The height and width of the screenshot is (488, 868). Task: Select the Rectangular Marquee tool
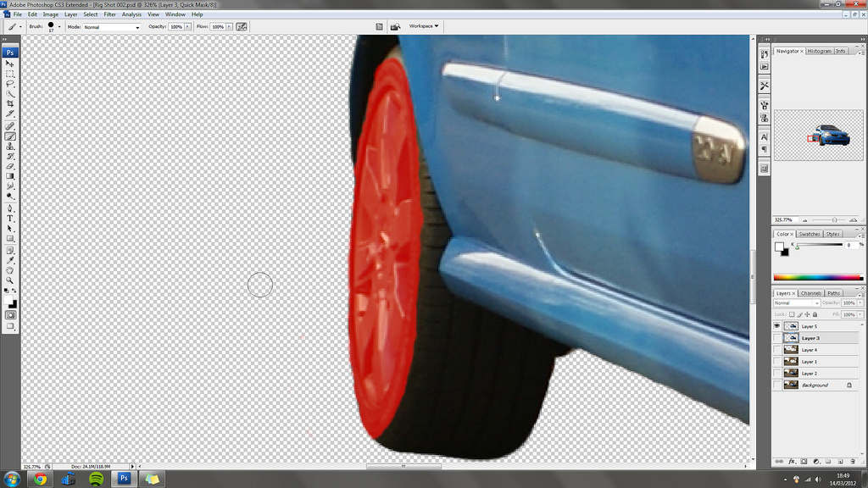click(10, 74)
